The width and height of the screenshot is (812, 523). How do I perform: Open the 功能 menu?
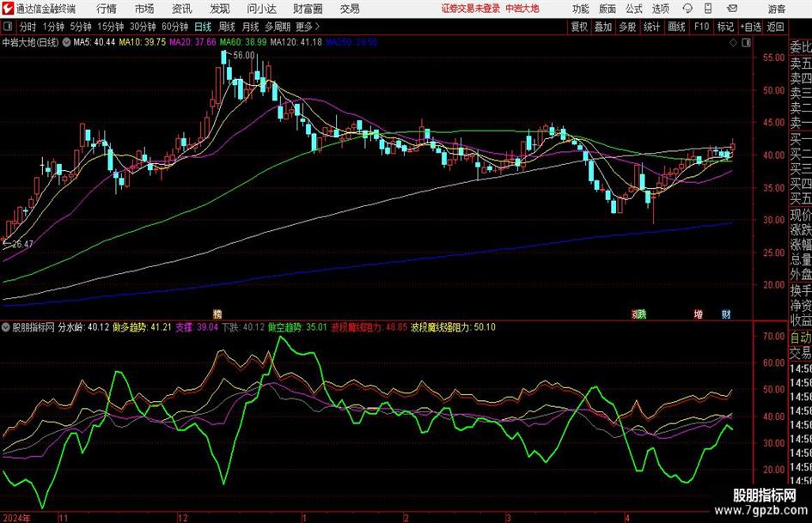click(x=581, y=9)
